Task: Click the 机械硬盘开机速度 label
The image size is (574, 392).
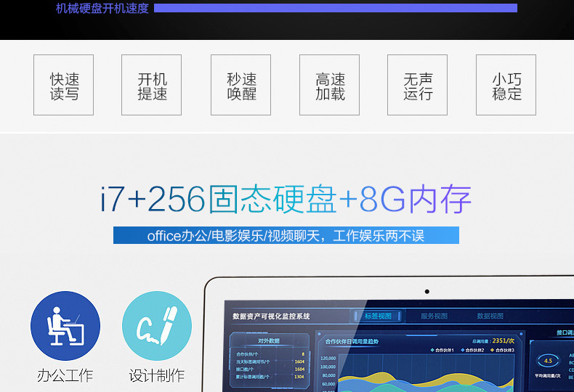Action: point(102,8)
